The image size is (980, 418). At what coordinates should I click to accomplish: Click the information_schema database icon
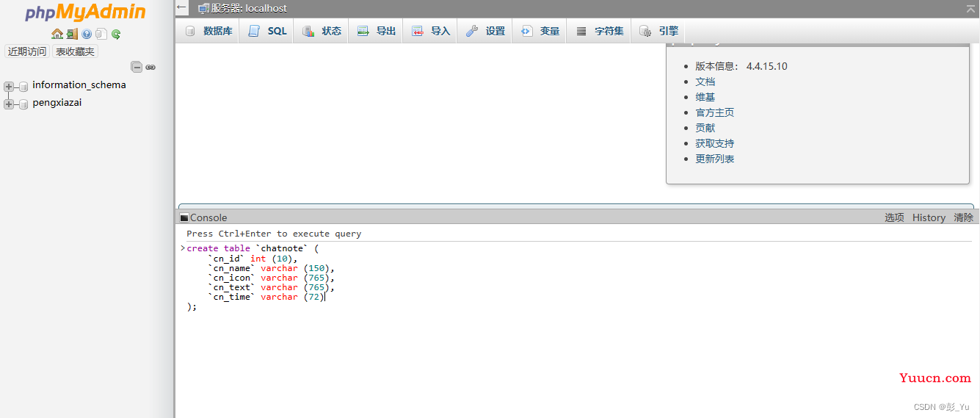pos(23,87)
